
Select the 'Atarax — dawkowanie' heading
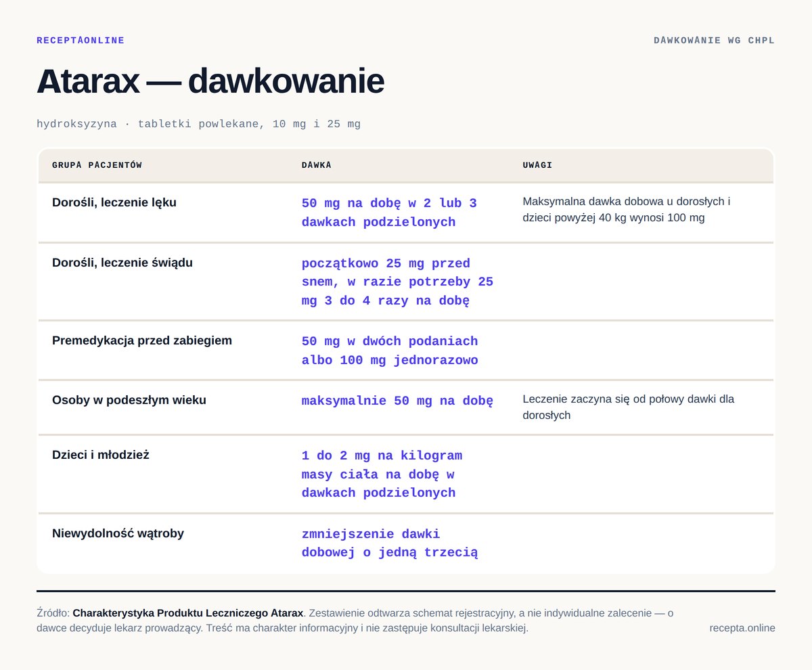(x=210, y=81)
